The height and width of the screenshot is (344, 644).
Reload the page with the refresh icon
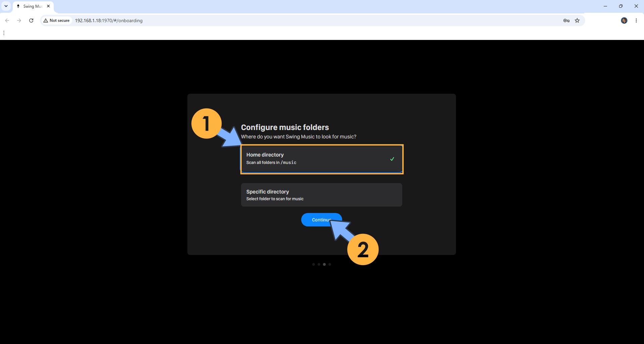(x=31, y=20)
